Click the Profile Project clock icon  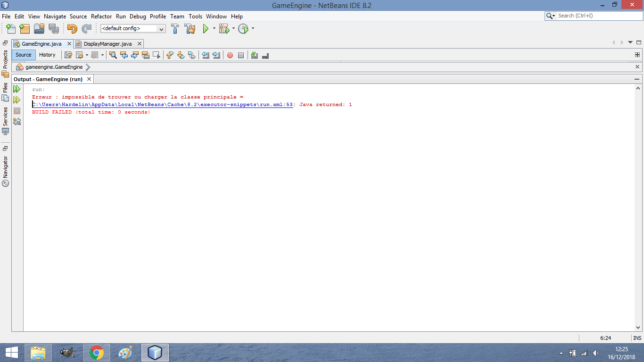click(243, 29)
